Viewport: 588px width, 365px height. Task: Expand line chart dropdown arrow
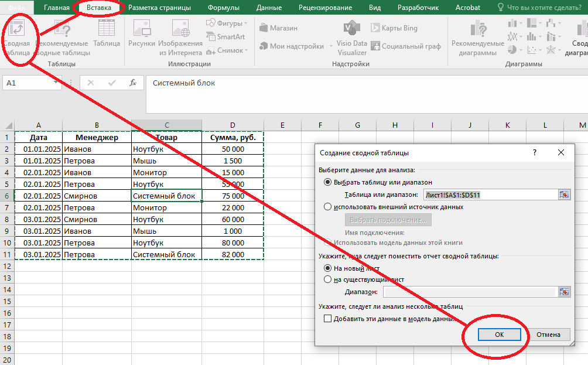(521, 37)
